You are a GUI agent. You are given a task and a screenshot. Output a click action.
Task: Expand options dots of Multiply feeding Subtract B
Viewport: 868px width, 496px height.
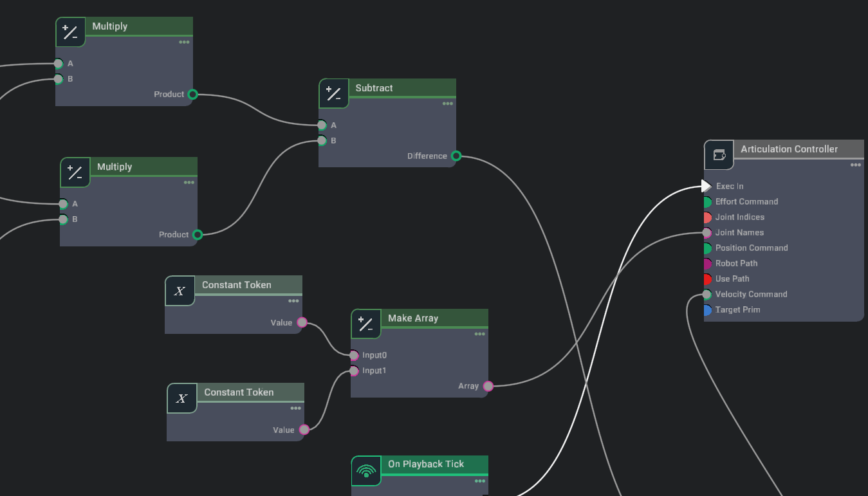pyautogui.click(x=189, y=182)
